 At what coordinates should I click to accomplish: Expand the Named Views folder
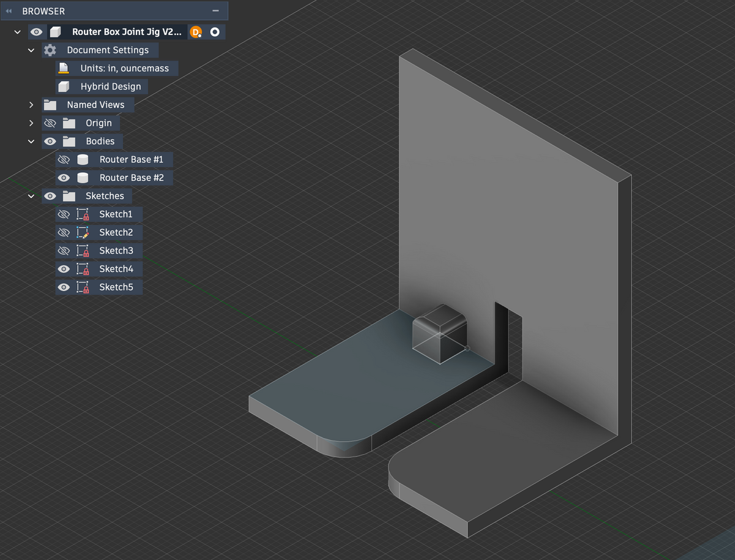coord(31,105)
